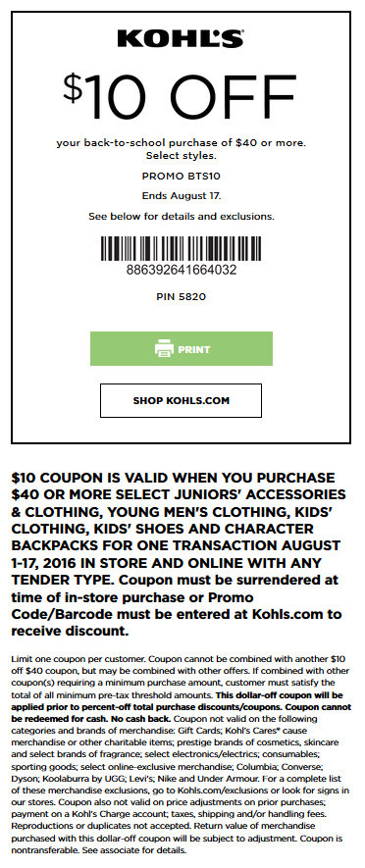Click the green PRINT button
Screen dimensions: 365x868
[x=182, y=349]
